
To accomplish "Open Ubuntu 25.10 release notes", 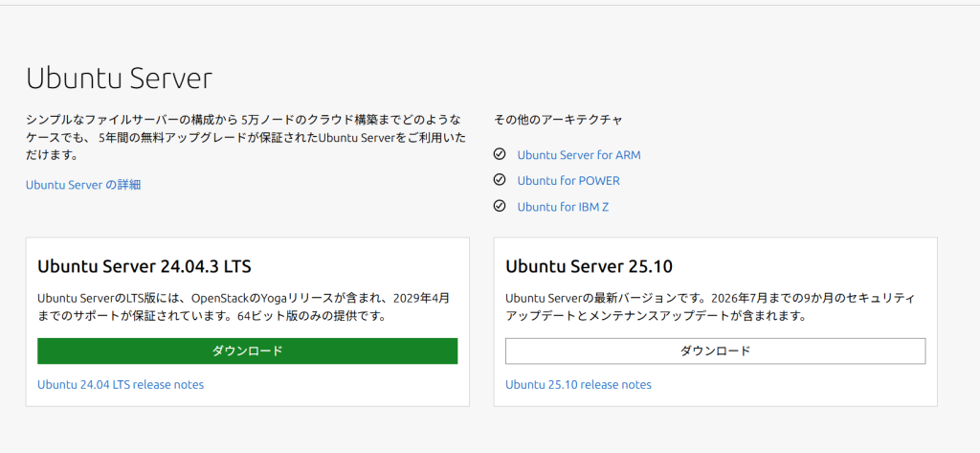I will 578,384.
